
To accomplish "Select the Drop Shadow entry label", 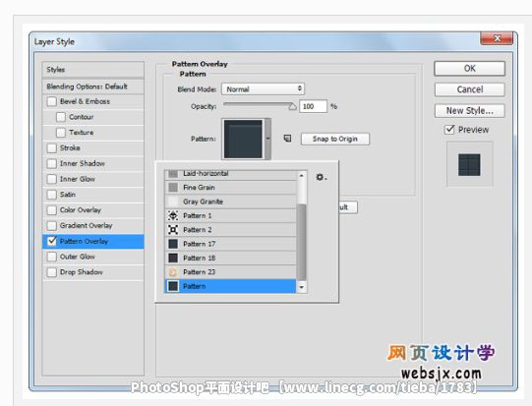I will [81, 272].
